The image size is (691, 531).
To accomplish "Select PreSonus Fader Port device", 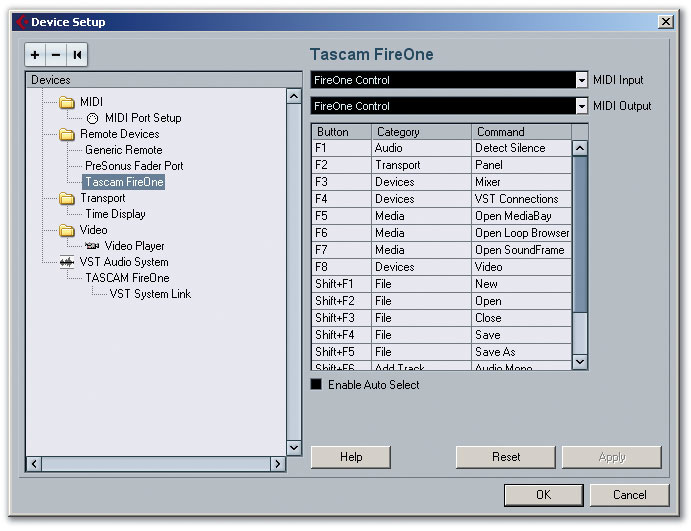I will click(134, 166).
